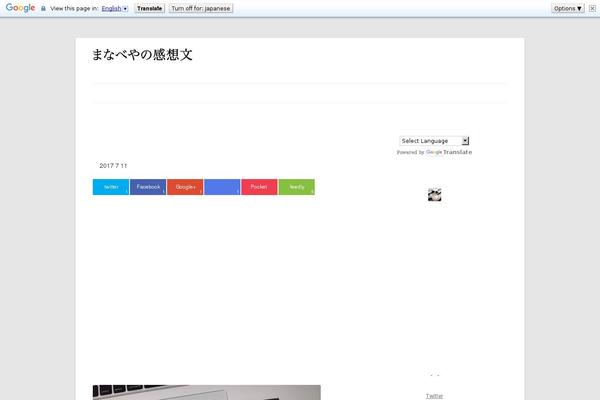Click the laptop keyboard photo in the post

207,392
